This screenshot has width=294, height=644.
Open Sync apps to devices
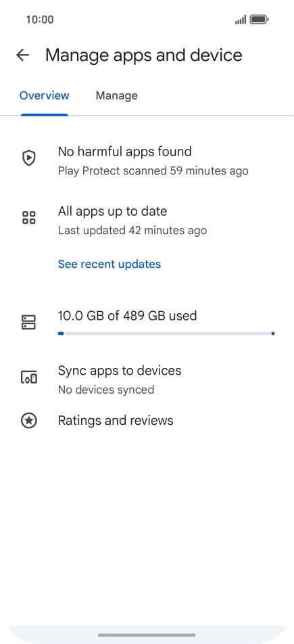pos(147,379)
